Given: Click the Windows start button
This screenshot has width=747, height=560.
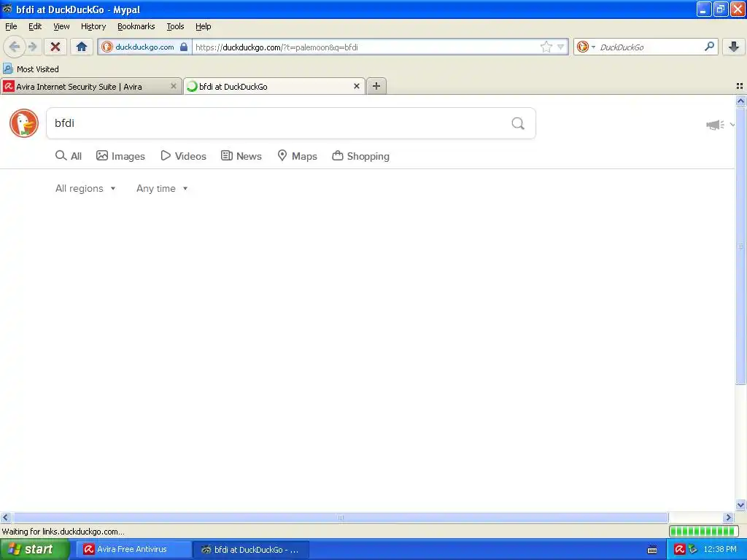Looking at the screenshot, I should (35, 549).
